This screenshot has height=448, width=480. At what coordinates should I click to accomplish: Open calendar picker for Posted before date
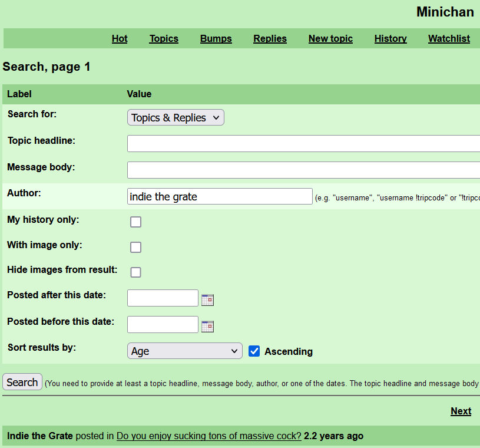pos(207,326)
